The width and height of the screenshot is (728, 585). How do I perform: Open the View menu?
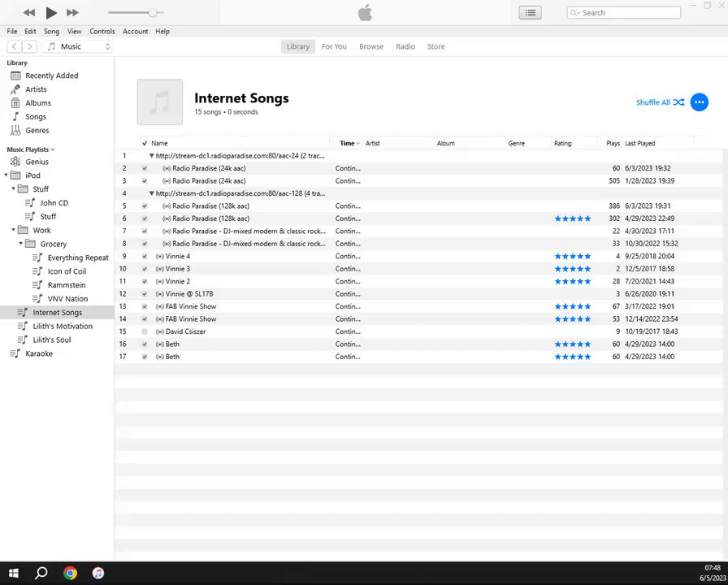click(74, 32)
